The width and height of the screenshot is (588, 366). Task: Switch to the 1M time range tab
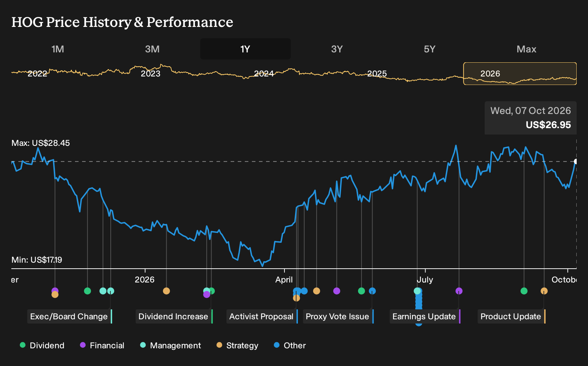[58, 49]
